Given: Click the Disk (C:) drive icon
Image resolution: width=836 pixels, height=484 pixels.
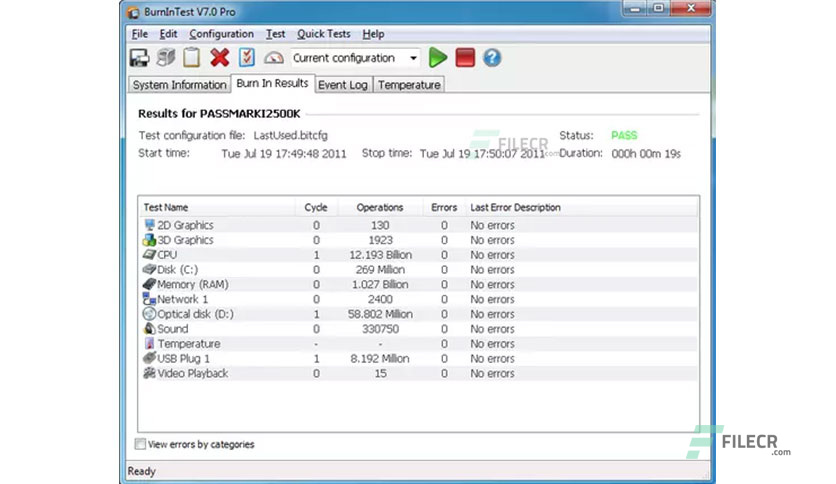Looking at the screenshot, I should click(149, 269).
